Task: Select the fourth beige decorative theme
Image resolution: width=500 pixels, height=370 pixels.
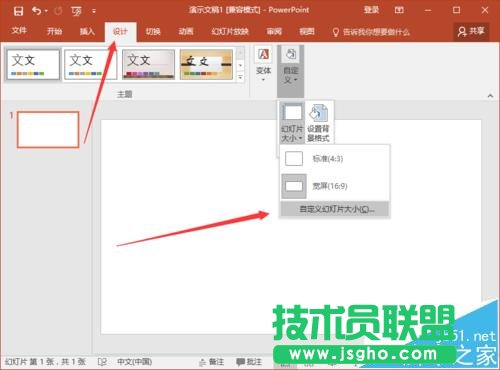Action: coord(206,65)
